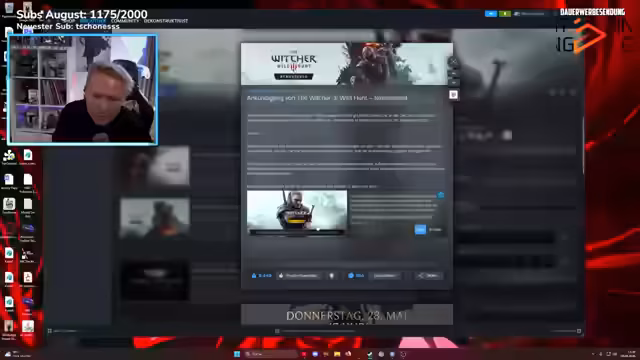Click the Witcher 3 header banner image

[347, 64]
